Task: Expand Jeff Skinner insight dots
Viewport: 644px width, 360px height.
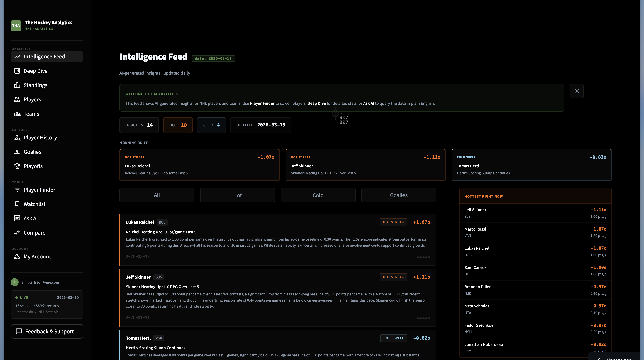Action: (x=423, y=318)
